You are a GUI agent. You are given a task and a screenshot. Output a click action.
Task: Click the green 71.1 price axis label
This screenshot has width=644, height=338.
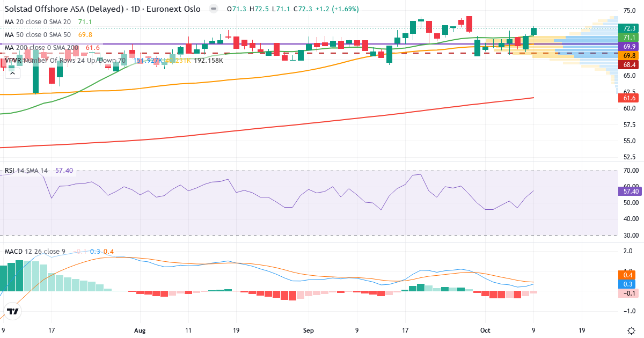(630, 38)
